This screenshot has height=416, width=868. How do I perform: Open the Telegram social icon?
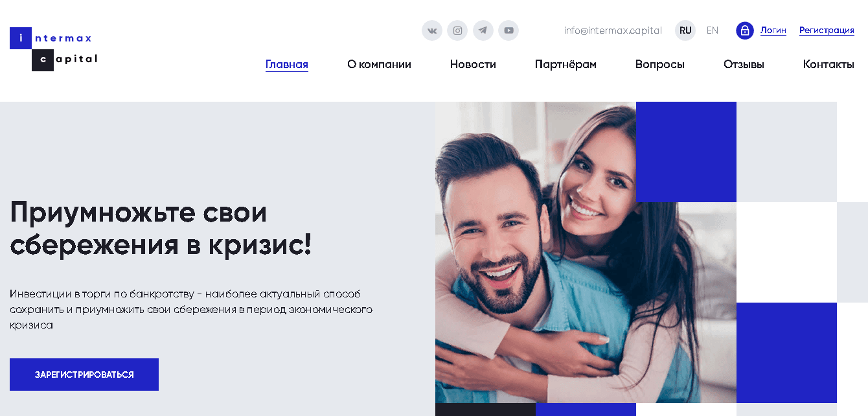[483, 30]
